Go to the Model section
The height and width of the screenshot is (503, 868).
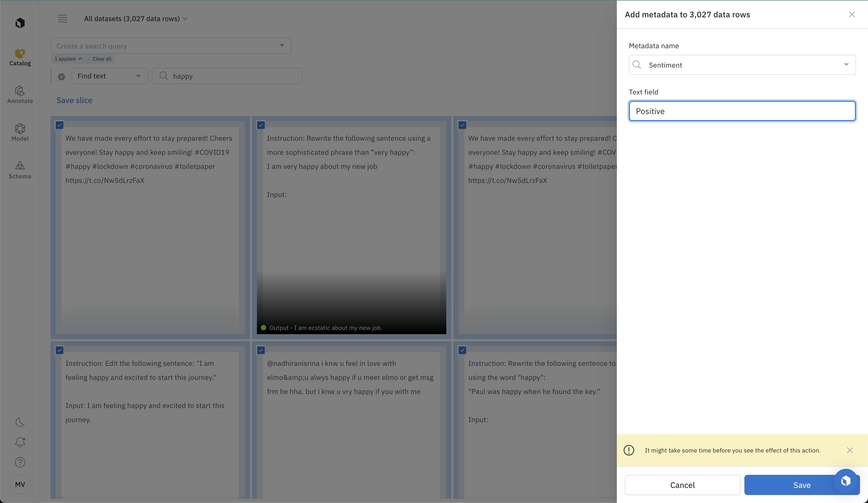(20, 132)
